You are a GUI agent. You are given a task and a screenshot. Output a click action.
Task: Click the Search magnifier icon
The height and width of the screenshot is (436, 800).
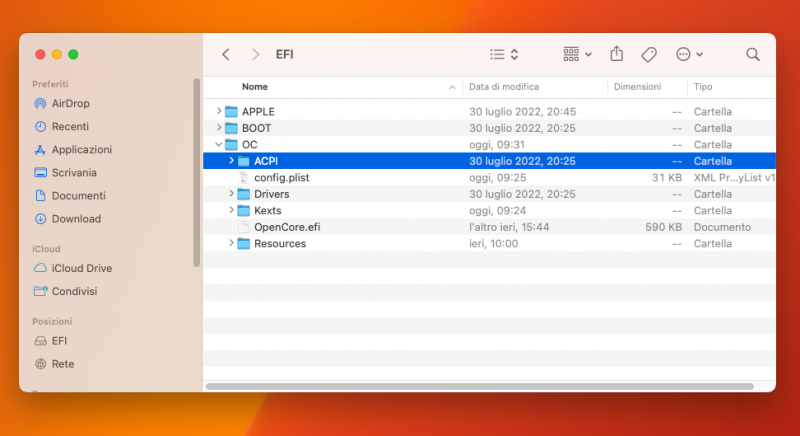[x=753, y=54]
